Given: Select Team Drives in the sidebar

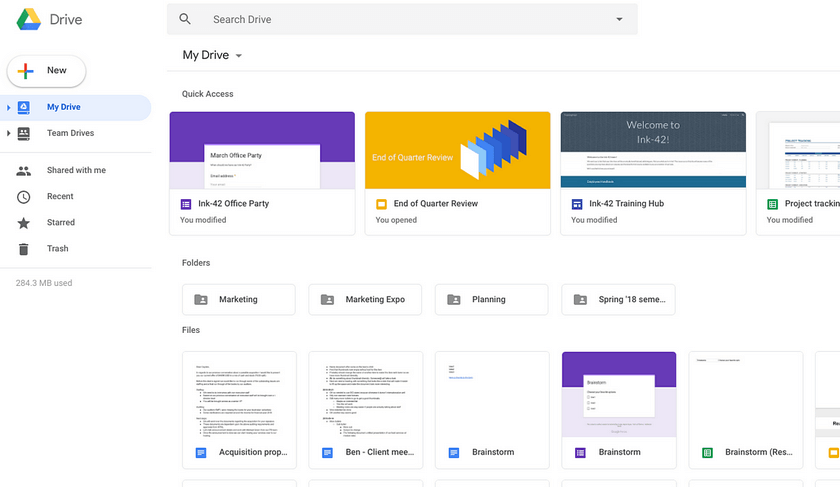Looking at the screenshot, I should click(x=70, y=133).
